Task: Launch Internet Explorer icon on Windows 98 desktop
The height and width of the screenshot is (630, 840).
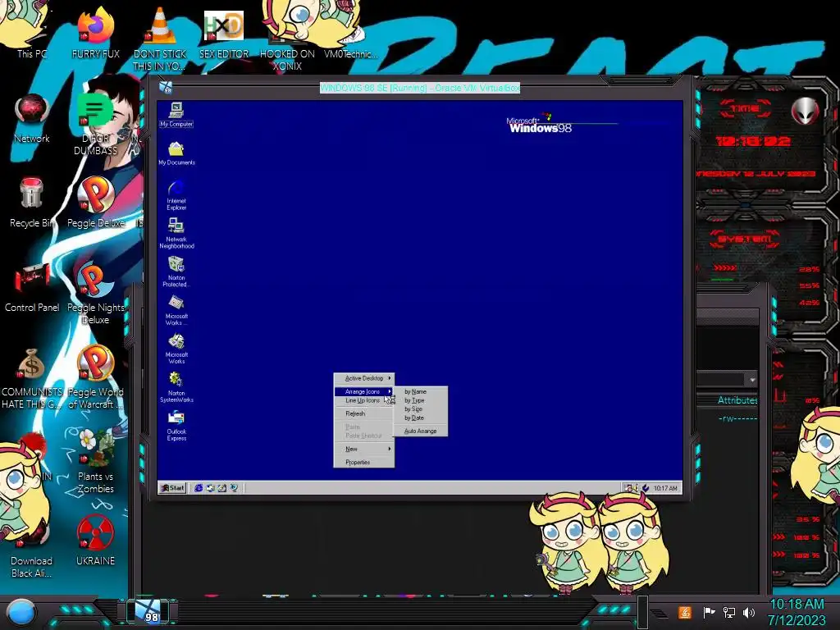Action: pyautogui.click(x=176, y=195)
